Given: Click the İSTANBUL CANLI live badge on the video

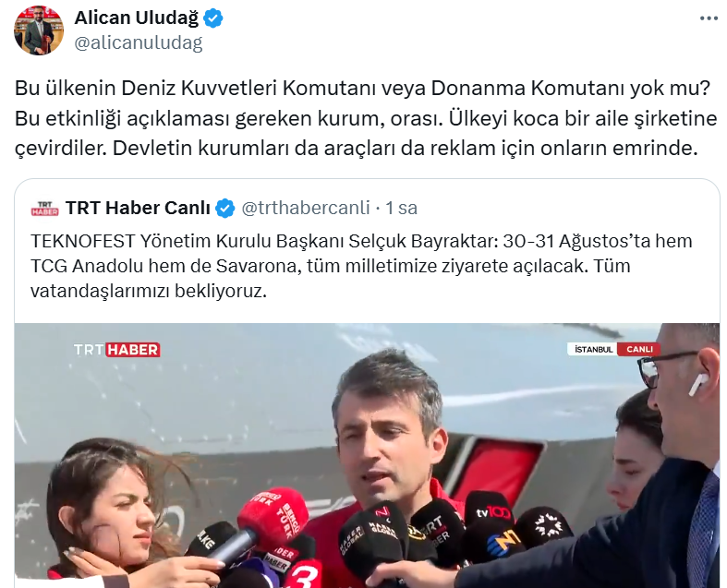Looking at the screenshot, I should 613,349.
